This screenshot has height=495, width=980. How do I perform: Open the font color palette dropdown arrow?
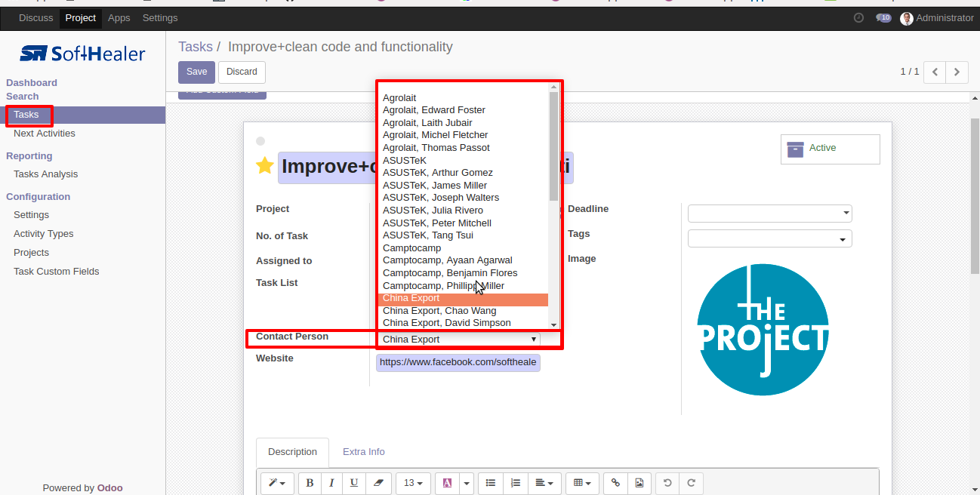coord(466,483)
